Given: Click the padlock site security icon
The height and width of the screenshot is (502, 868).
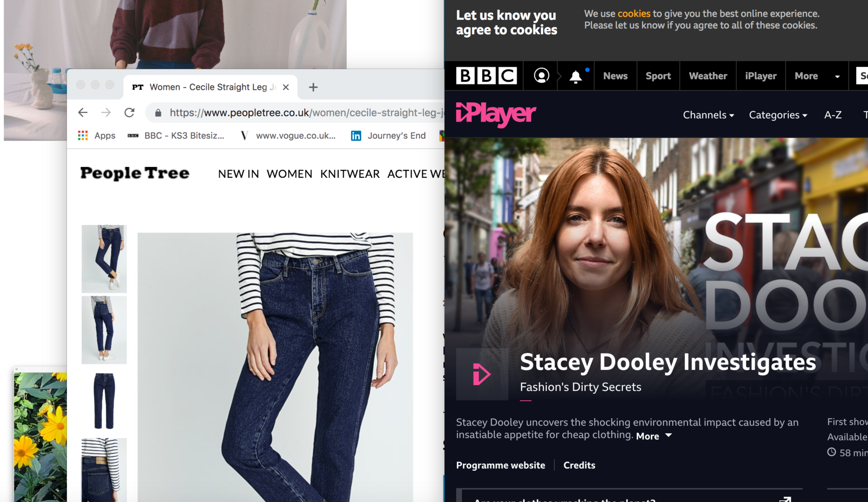Looking at the screenshot, I should click(x=158, y=113).
